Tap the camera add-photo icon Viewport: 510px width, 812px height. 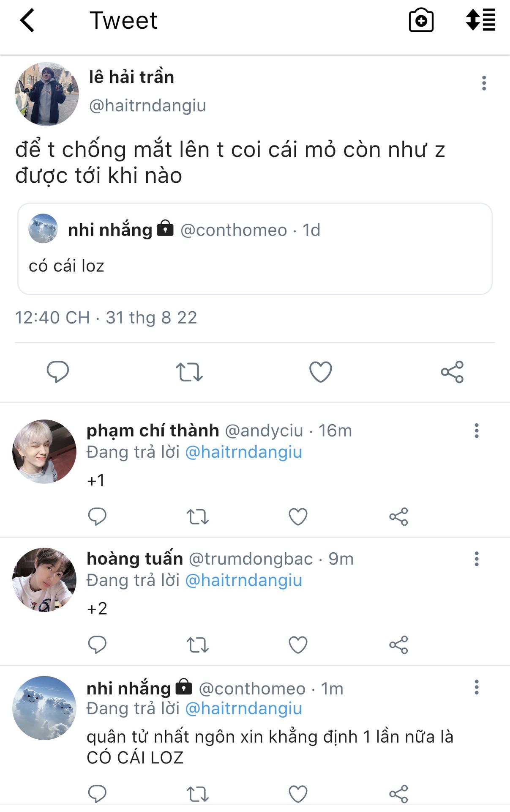[421, 20]
